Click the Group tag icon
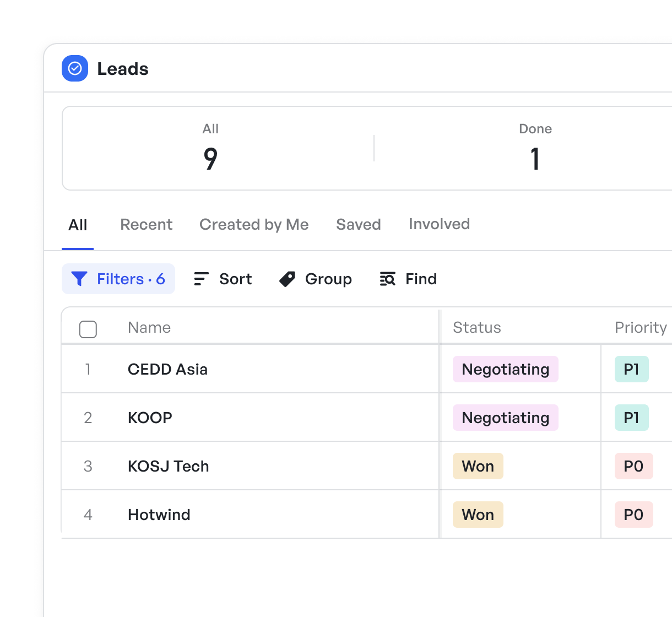This screenshot has width=672, height=617. click(287, 279)
